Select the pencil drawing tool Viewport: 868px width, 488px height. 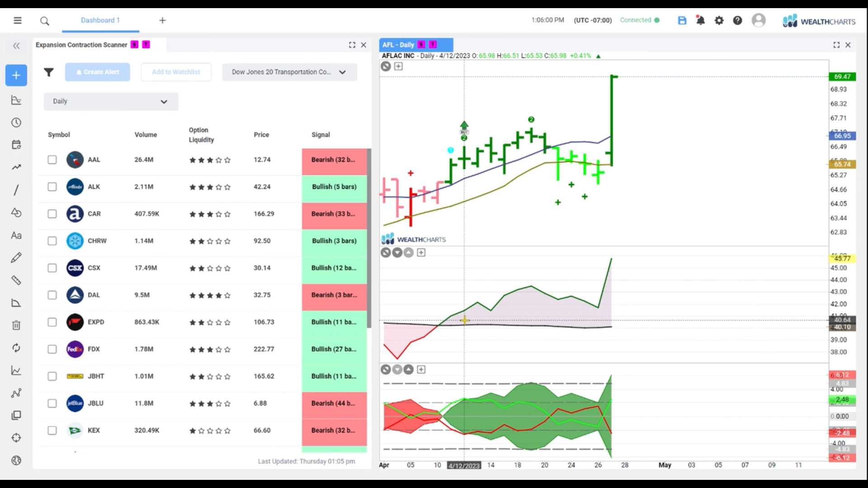[16, 258]
